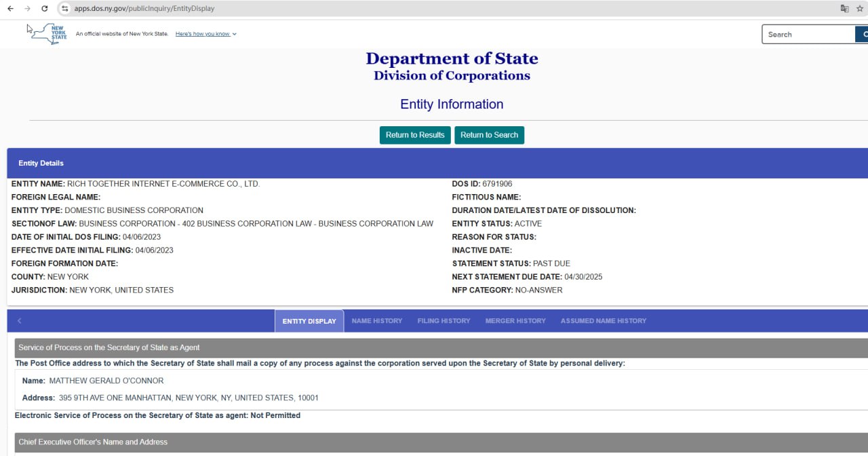868x456 pixels.
Task: Expand "Here's how you know" dropdown
Action: pos(205,34)
